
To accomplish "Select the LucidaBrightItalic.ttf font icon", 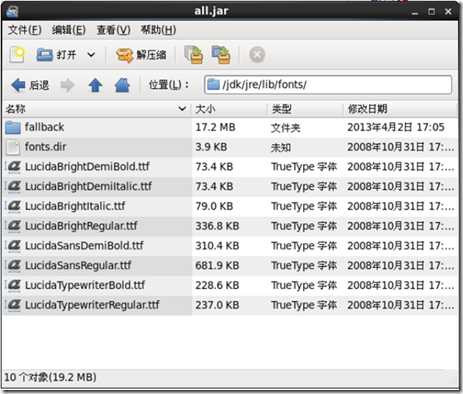I will tap(14, 206).
